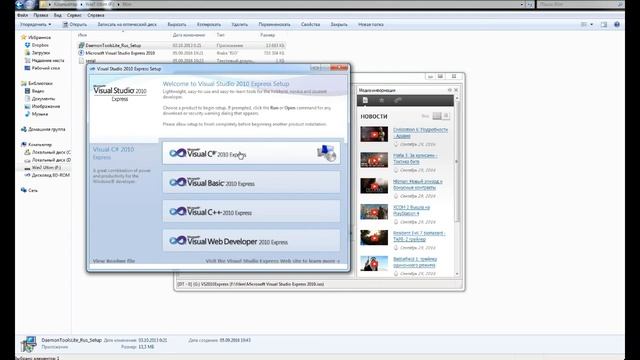Click the Загрузки folder icon in sidebar

[27, 53]
